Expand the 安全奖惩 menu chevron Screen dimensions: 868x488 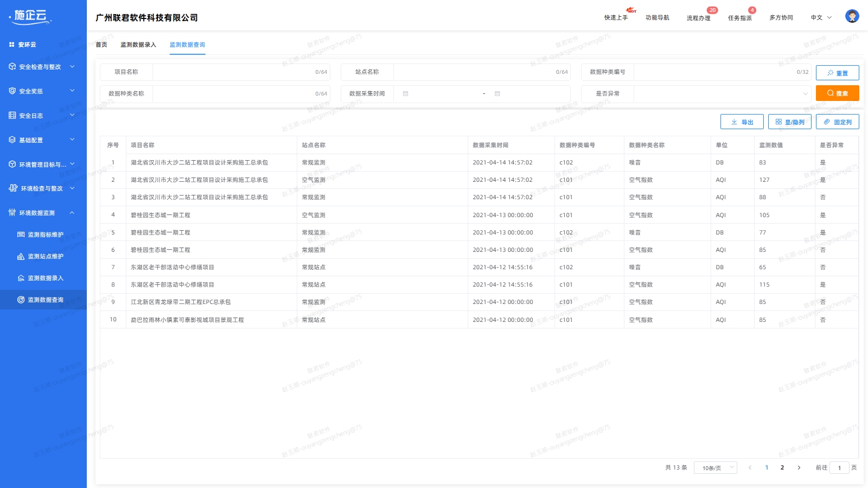(x=72, y=91)
